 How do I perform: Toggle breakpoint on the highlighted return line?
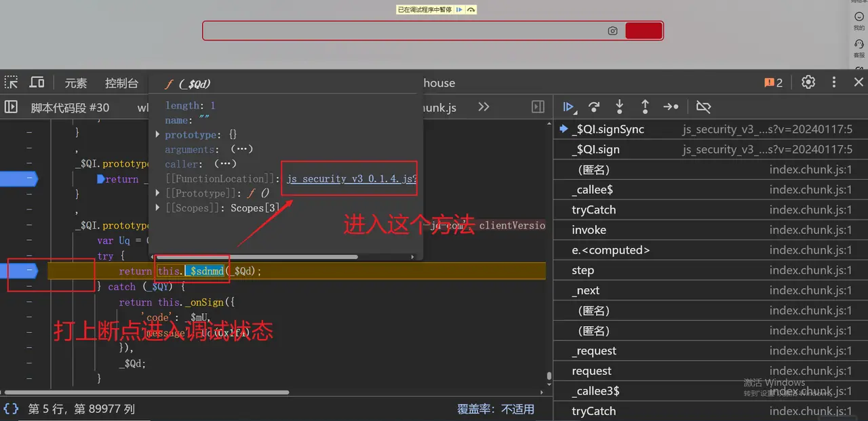coord(29,271)
